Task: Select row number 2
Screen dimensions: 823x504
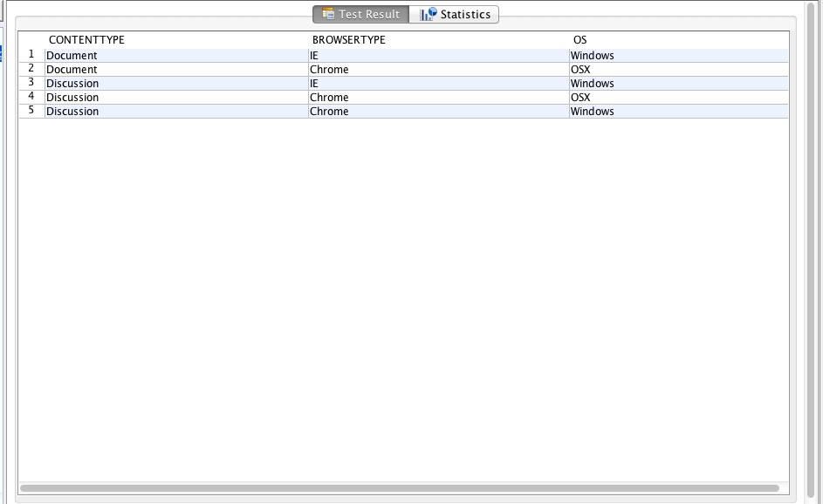Action: coord(31,69)
